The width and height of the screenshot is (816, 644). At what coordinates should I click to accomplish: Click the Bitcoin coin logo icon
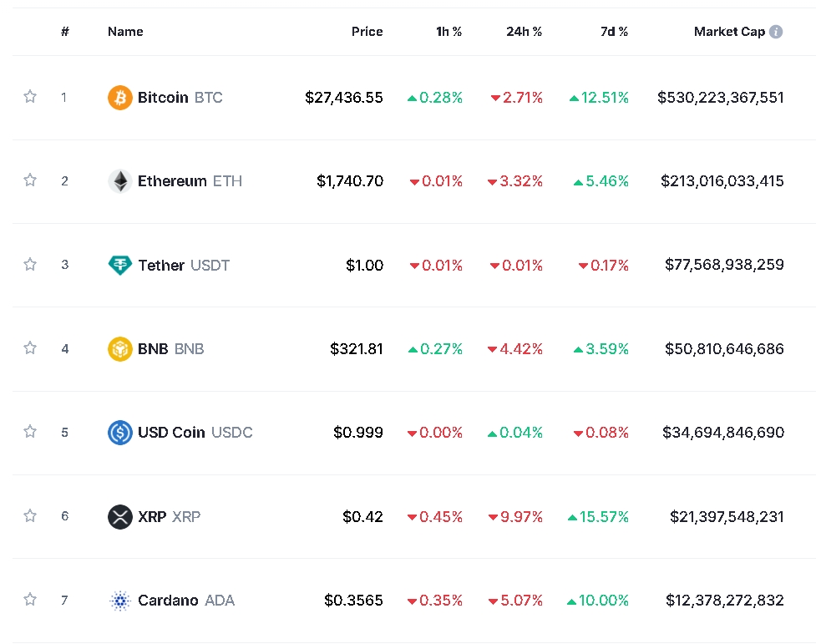(x=120, y=98)
